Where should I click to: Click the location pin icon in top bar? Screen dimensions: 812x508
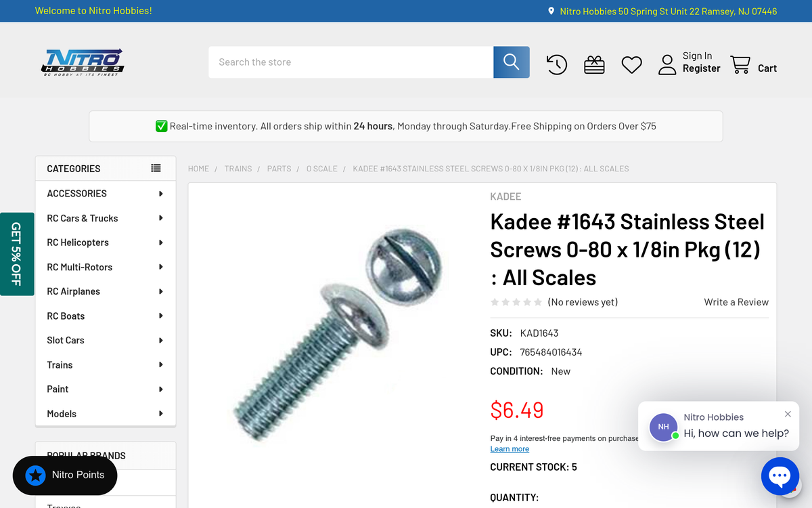point(551,11)
